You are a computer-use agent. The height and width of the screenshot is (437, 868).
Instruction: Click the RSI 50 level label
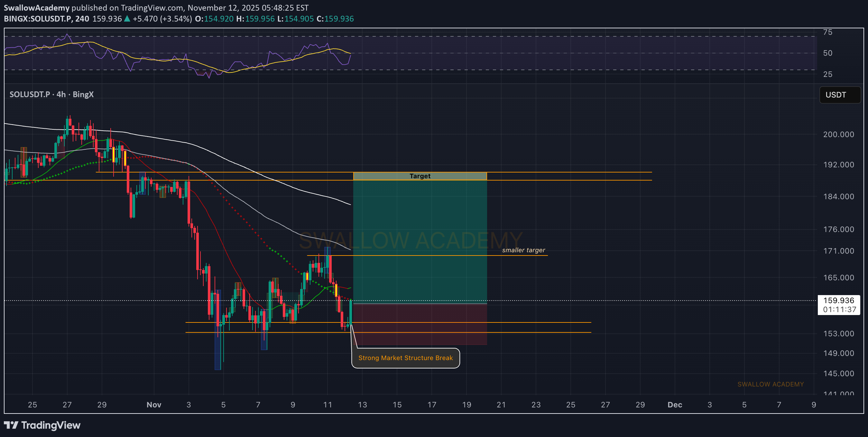coord(827,53)
